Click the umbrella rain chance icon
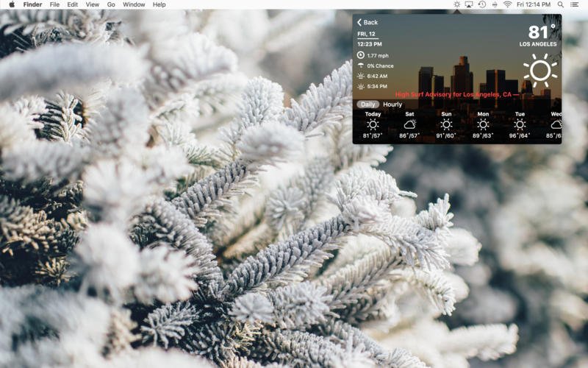The height and width of the screenshot is (368, 588). [x=360, y=66]
